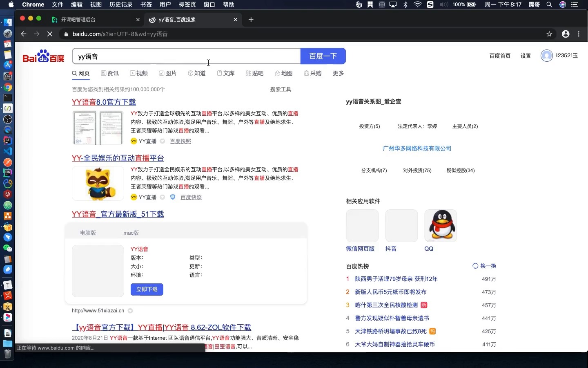Open 百度首页 link

point(500,56)
